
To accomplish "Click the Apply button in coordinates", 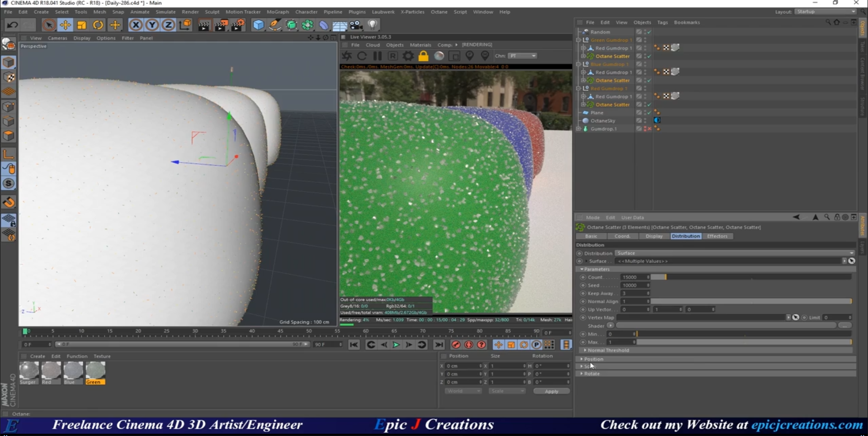I will point(552,391).
